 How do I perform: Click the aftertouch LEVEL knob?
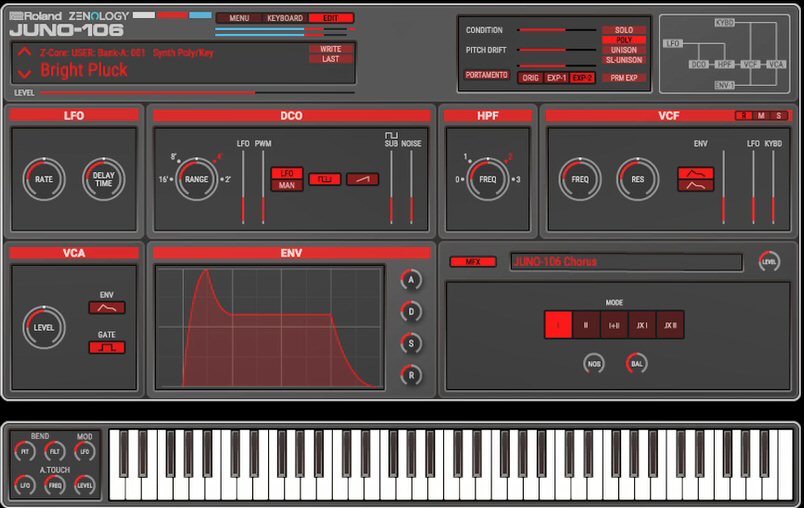pyautogui.click(x=85, y=485)
